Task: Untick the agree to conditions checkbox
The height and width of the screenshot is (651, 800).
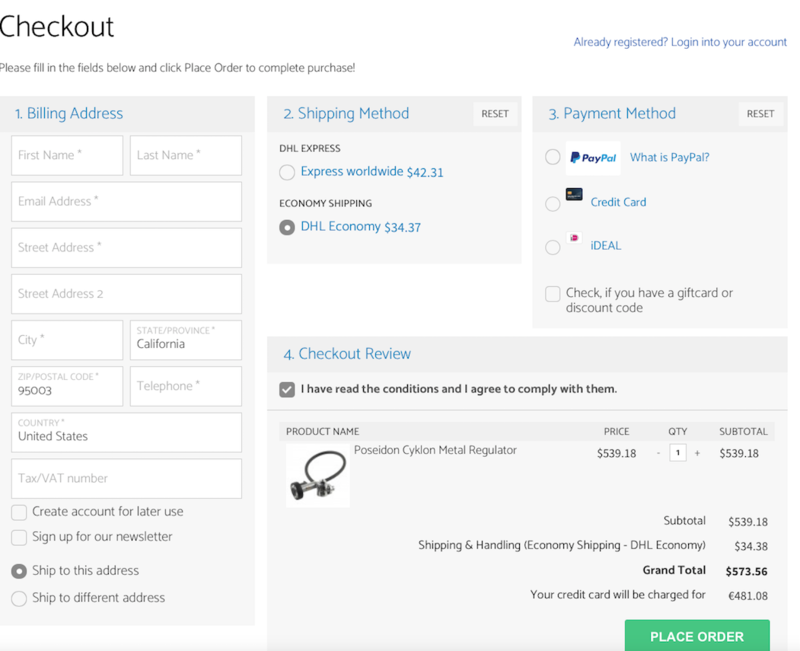Action: pos(287,390)
